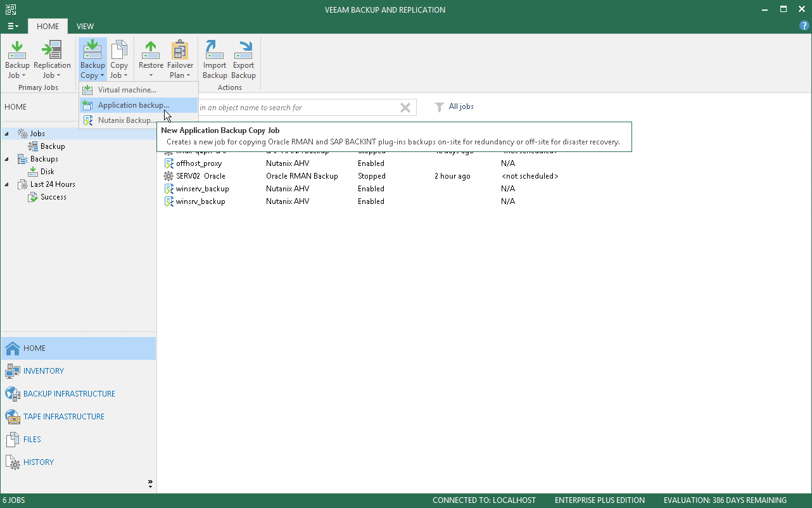The height and width of the screenshot is (508, 812).
Task: Click the Jobs gear icon in tree
Action: [23, 134]
